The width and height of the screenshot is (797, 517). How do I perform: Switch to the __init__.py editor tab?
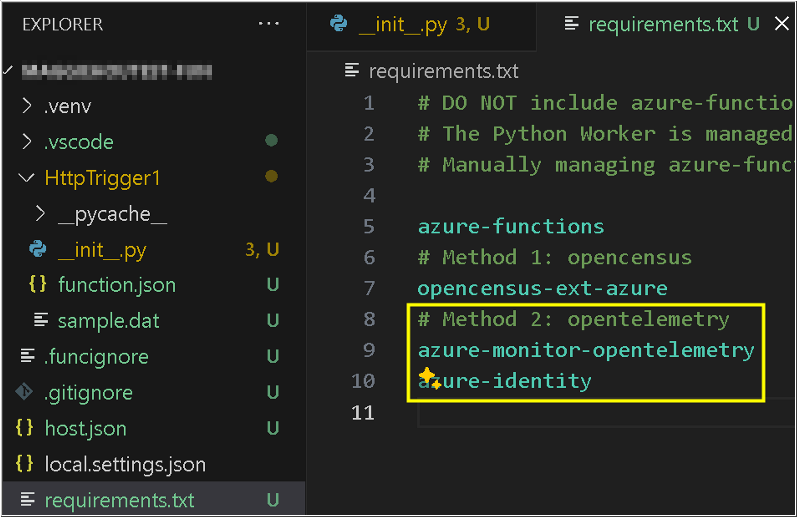tap(421, 25)
